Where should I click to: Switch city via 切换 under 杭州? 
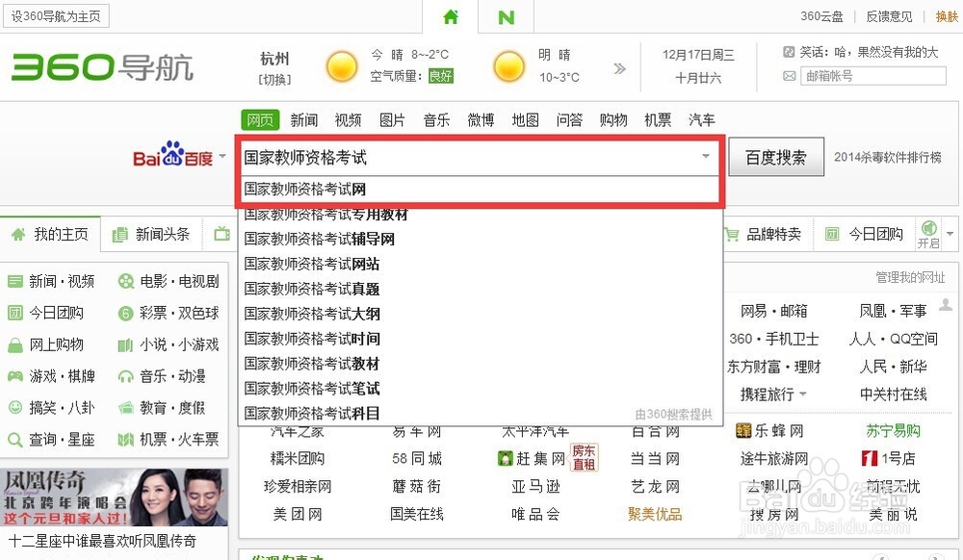[274, 80]
